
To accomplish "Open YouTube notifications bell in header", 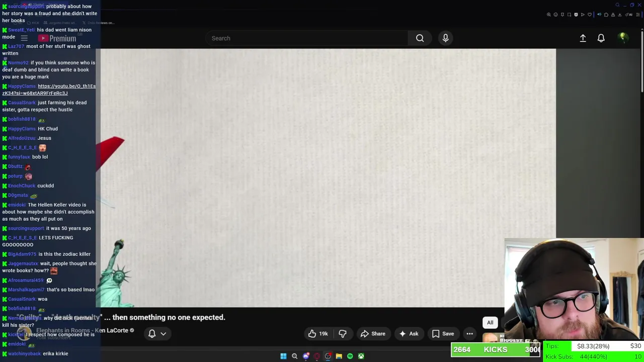I will (601, 38).
